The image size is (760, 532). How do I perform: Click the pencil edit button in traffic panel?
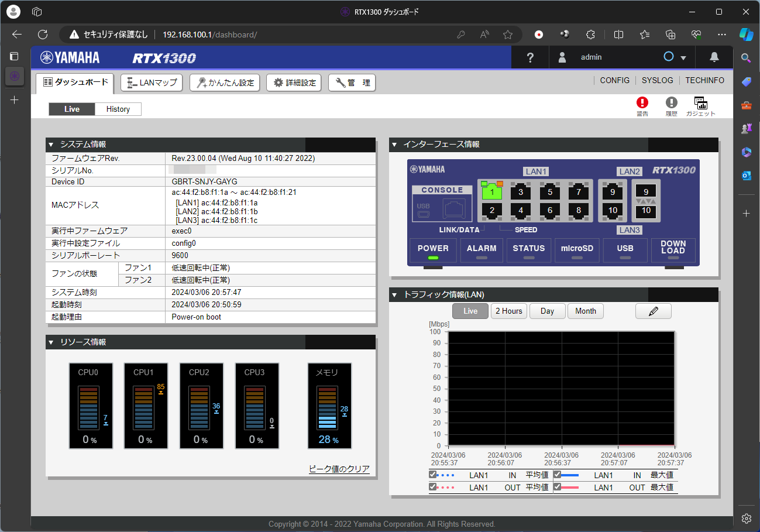click(654, 311)
